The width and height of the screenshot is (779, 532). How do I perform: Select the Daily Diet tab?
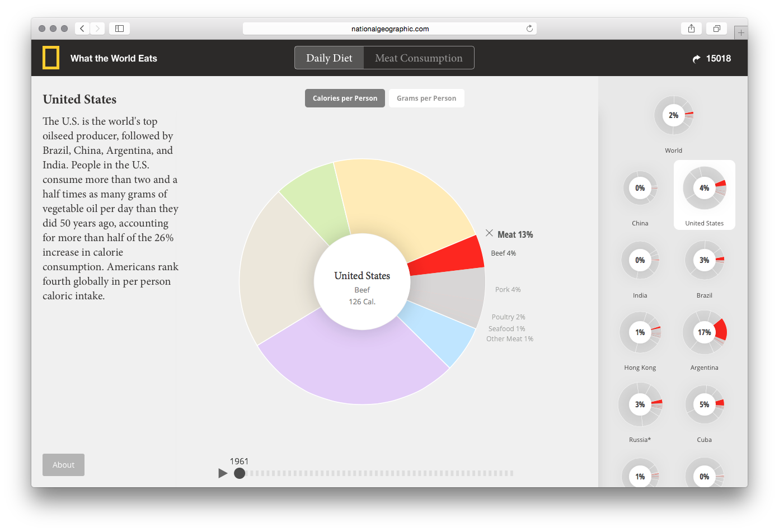(329, 58)
